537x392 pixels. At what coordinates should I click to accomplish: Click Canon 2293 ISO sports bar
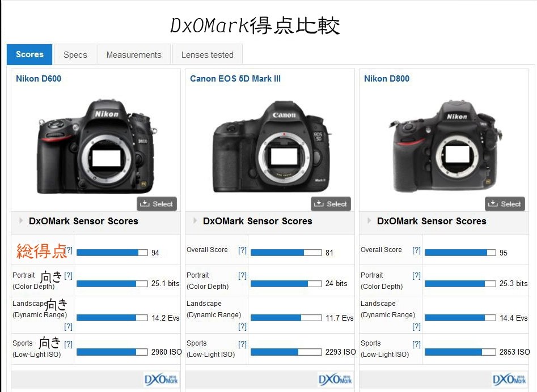[x=286, y=352]
